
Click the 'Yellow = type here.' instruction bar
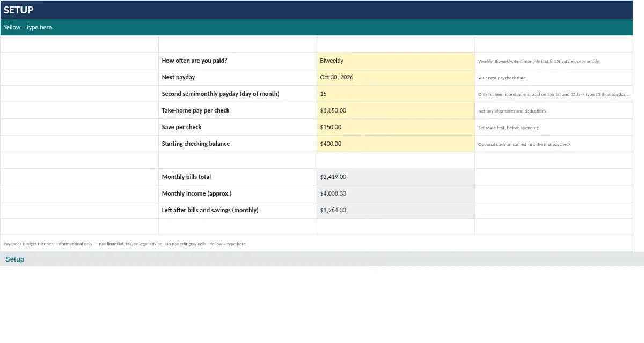point(317,27)
